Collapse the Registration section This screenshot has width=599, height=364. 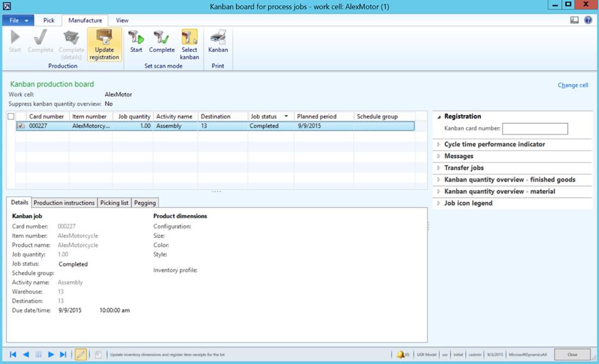click(x=439, y=116)
